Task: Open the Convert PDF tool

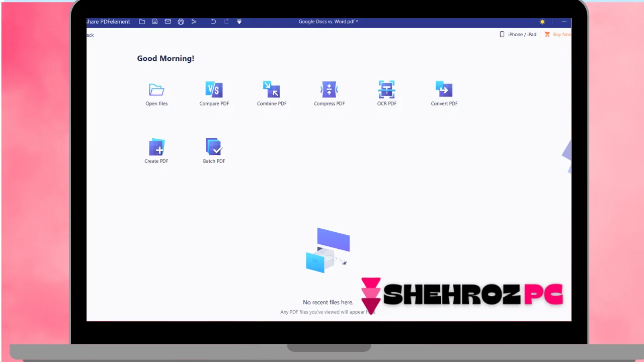Action: point(444,94)
